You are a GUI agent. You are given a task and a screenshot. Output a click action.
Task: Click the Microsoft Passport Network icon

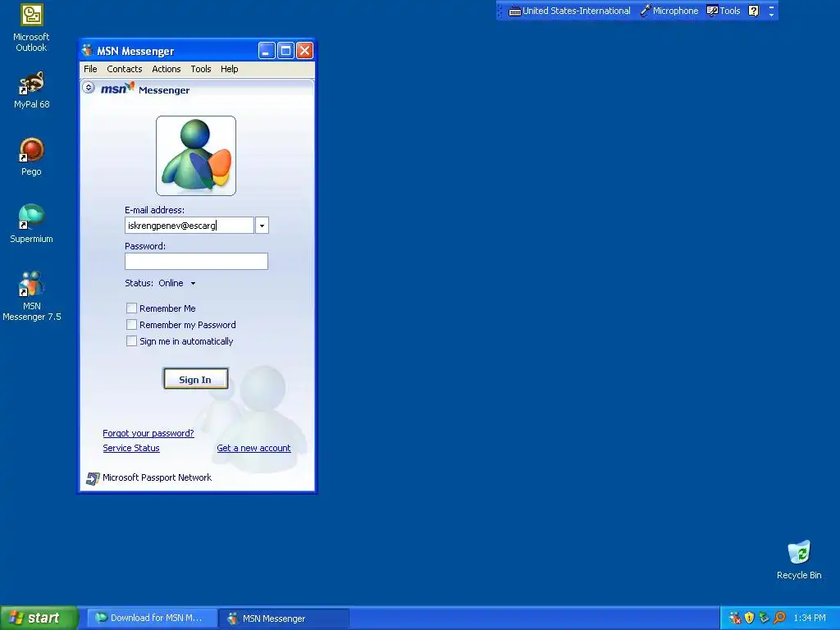[x=93, y=478]
